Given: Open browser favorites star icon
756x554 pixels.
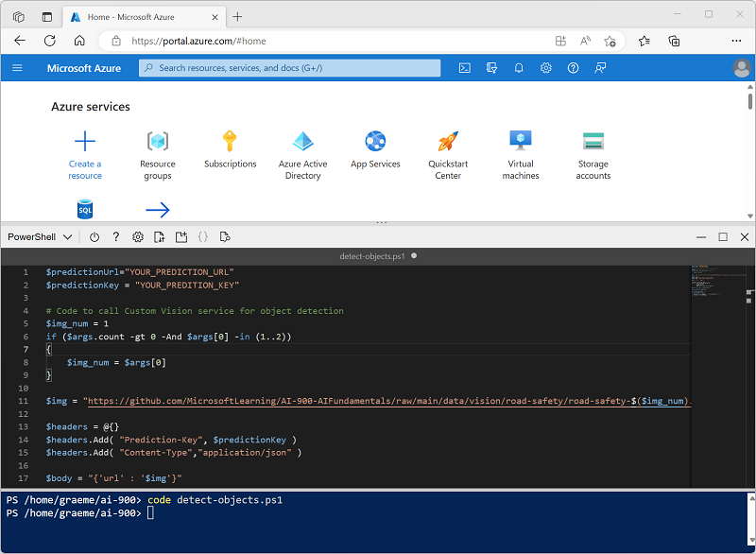Looking at the screenshot, I should pyautogui.click(x=644, y=41).
